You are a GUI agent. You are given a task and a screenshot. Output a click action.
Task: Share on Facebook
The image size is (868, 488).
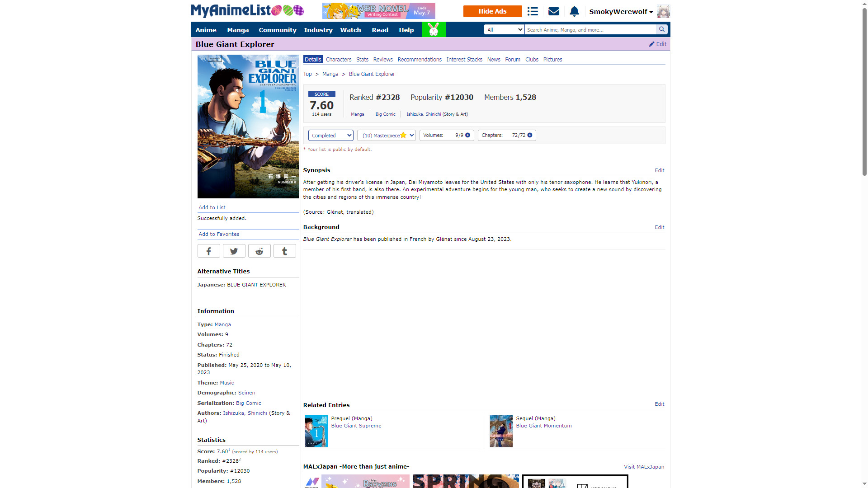pyautogui.click(x=208, y=251)
